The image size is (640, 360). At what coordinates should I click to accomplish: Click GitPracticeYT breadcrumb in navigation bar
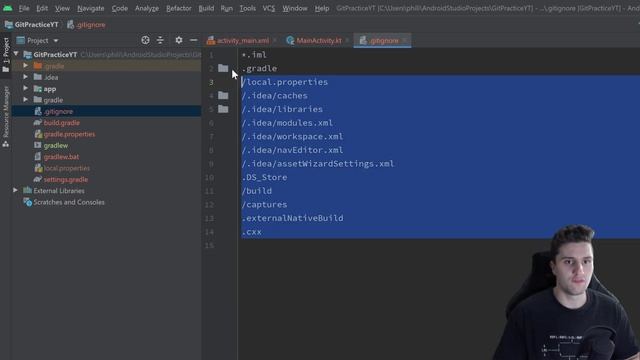[x=31, y=25]
